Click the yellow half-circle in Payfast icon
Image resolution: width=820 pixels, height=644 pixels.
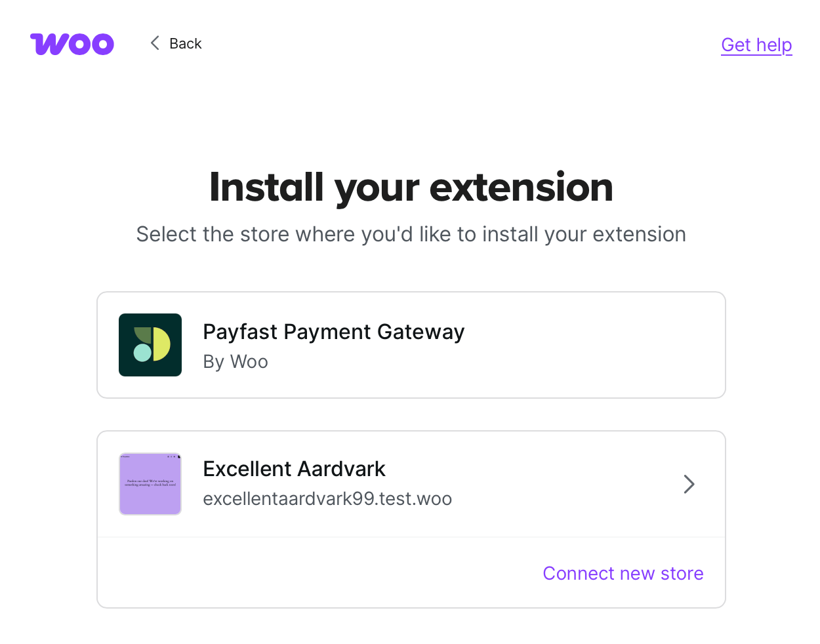tap(163, 345)
